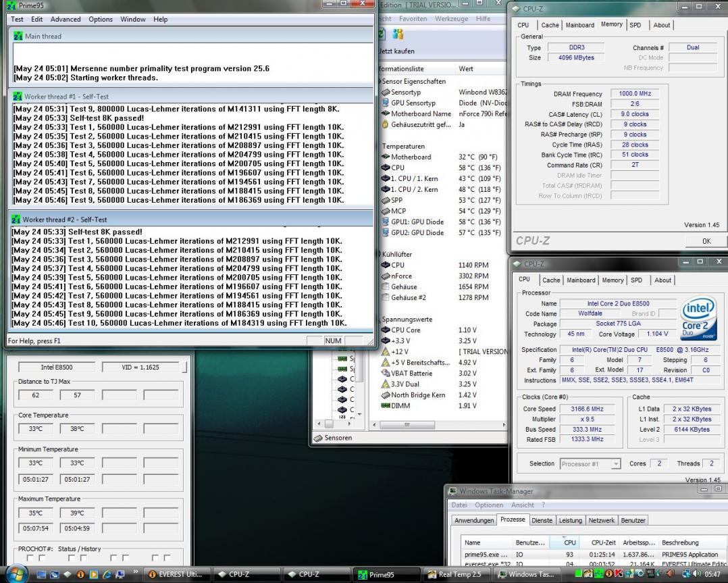Open About tab in lower CPU-Z window
This screenshot has width=728, height=583.
point(662,280)
